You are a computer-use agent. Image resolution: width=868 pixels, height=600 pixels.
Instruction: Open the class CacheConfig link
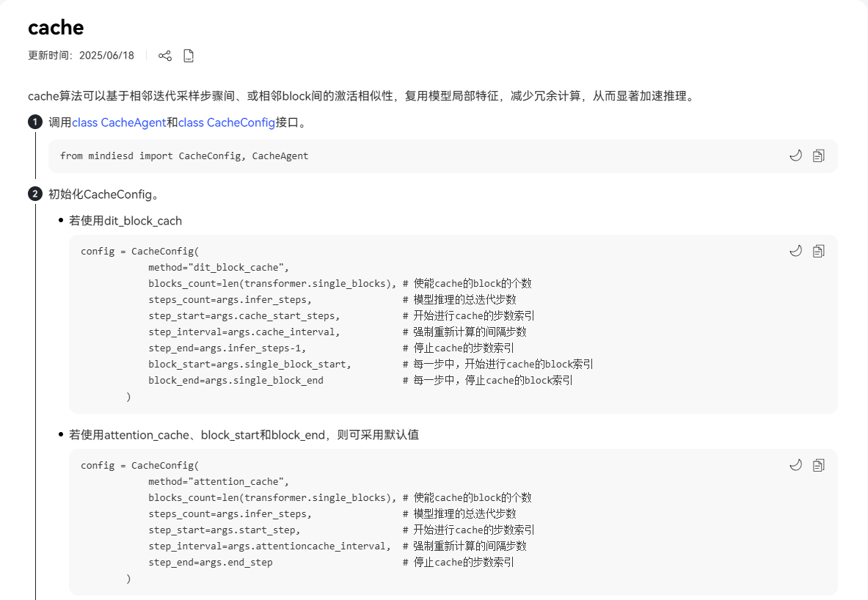(227, 122)
